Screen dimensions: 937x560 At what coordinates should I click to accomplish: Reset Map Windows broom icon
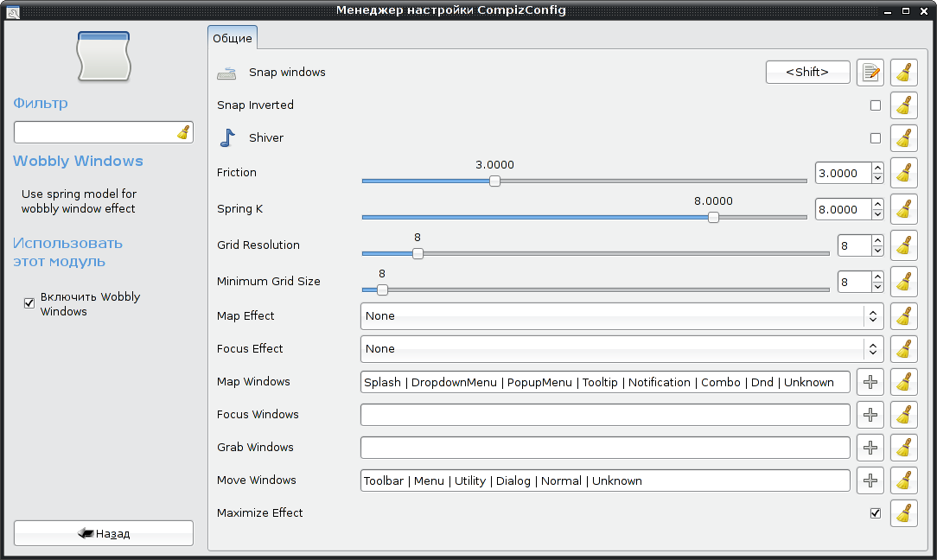(903, 382)
